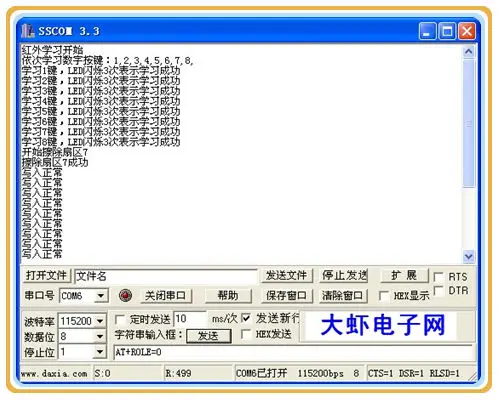The width and height of the screenshot is (500, 400).
Task: Click the CTS=1 DSR=1 RLSD=1 status text
Action: point(414,374)
